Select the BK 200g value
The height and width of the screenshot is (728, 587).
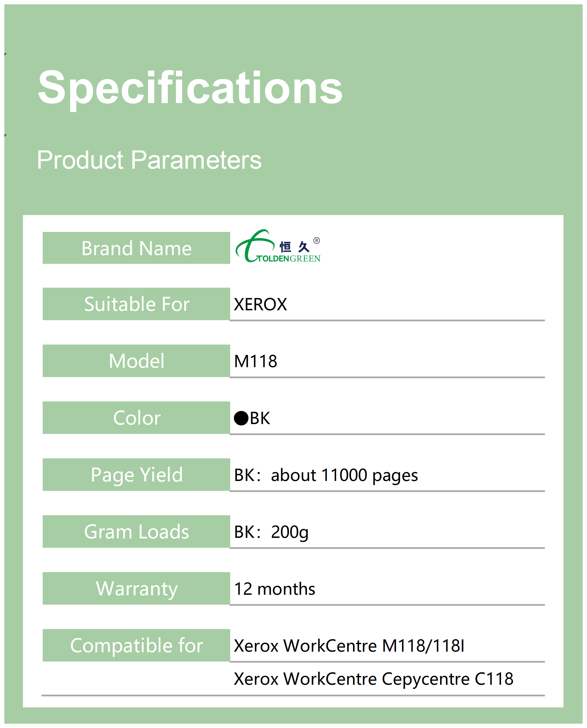click(x=271, y=532)
